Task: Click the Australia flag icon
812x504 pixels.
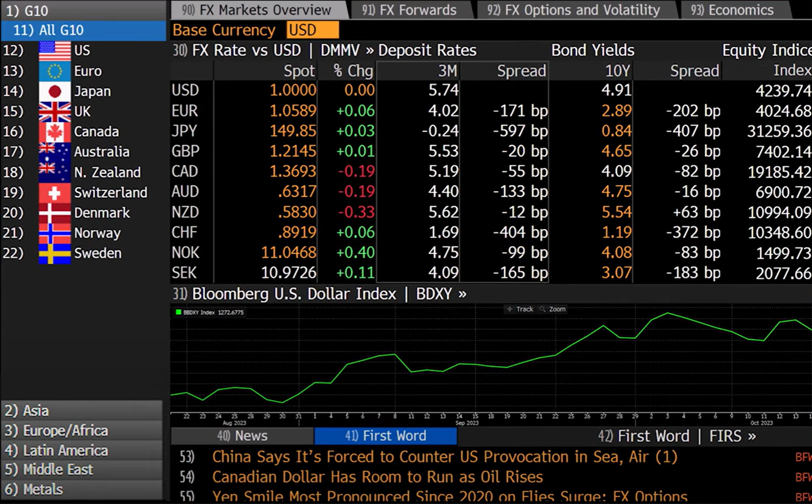Action: tap(55, 152)
